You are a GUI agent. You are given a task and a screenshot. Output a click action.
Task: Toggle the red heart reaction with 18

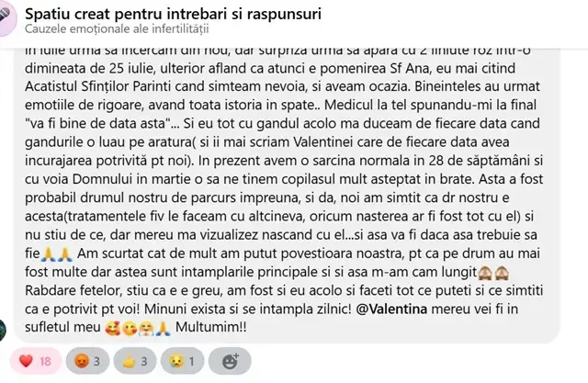36,361
